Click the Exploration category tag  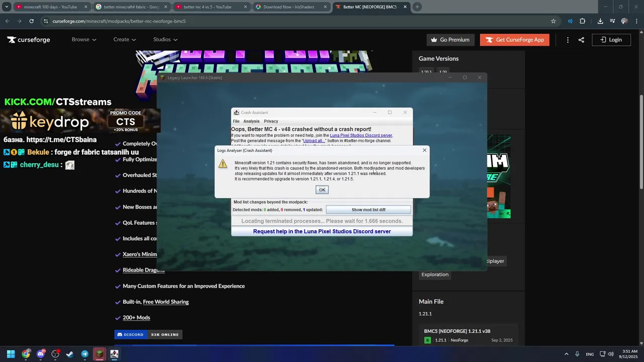point(435,275)
